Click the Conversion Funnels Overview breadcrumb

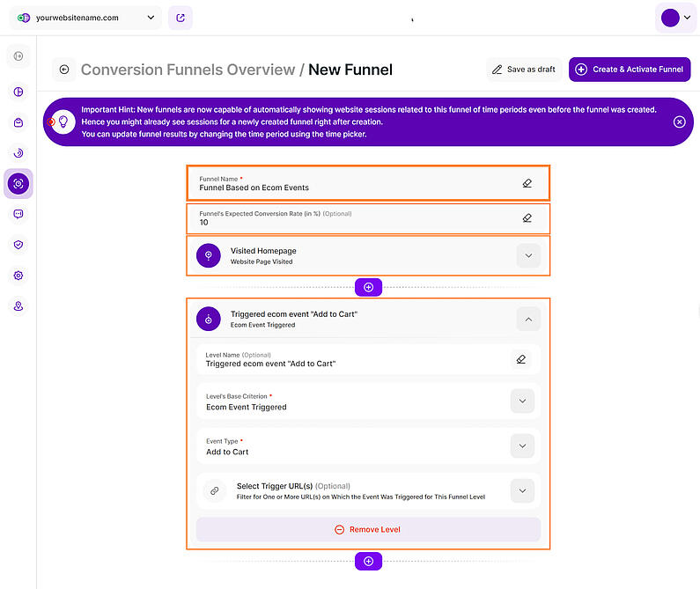pyautogui.click(x=188, y=70)
